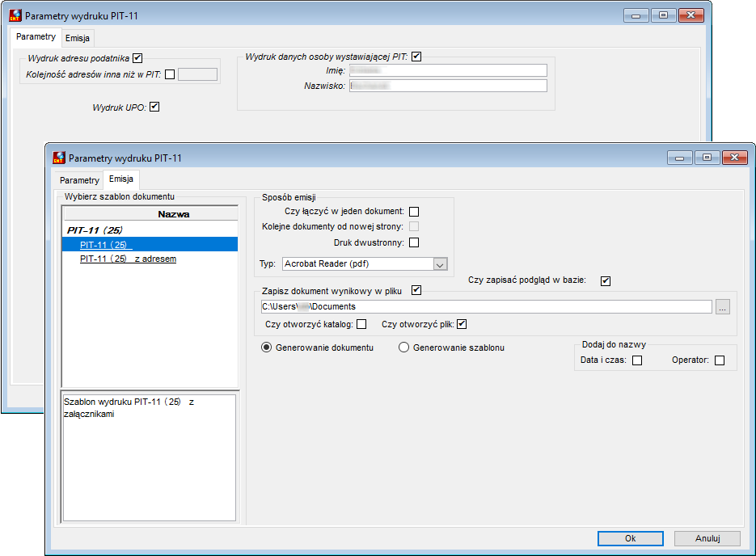756x556 pixels.
Task: Click the browse button next to path field
Action: click(x=722, y=306)
